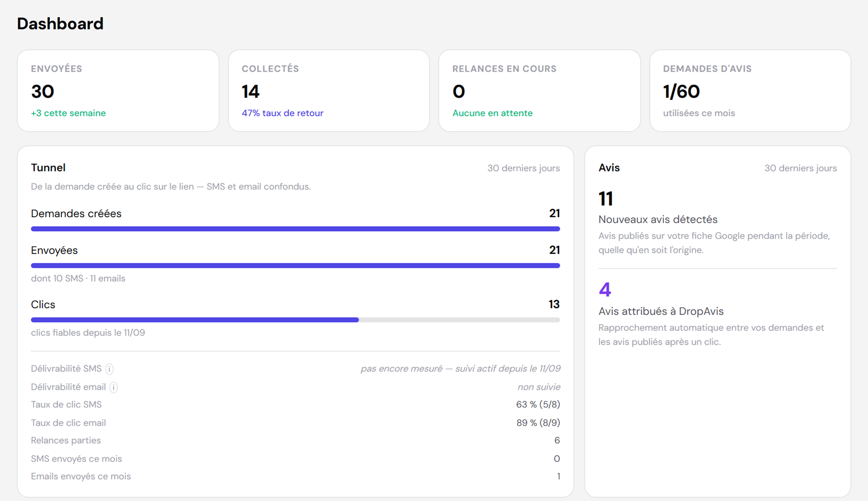Viewport: 868px width, 501px height.
Task: Click the purple number 4 in Avis
Action: pyautogui.click(x=605, y=290)
